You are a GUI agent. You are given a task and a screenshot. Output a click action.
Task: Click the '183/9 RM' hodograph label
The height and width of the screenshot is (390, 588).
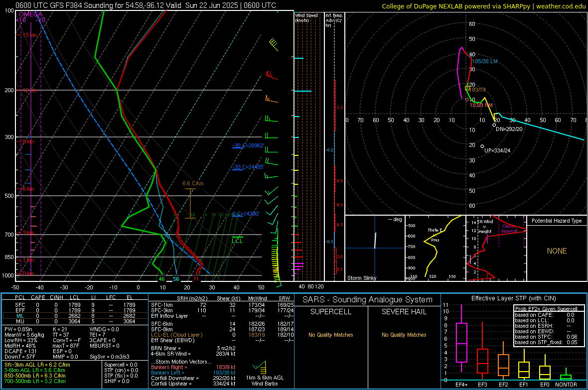click(x=481, y=106)
